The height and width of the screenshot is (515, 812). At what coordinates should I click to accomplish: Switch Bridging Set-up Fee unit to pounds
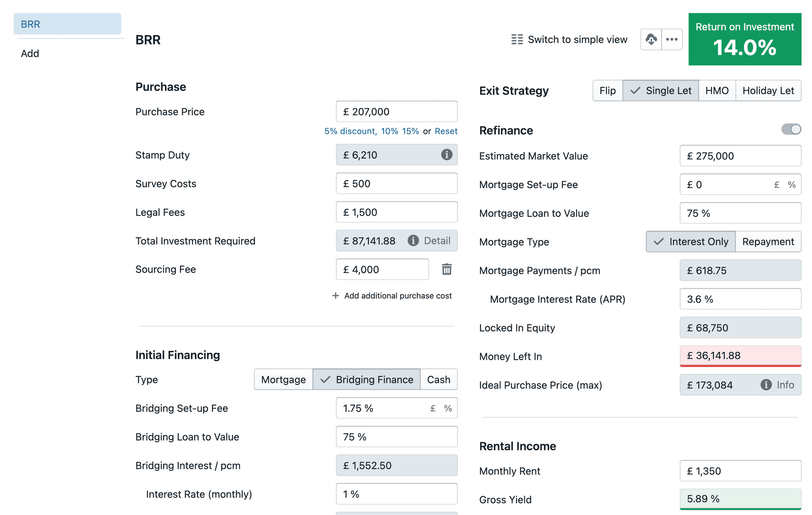click(433, 408)
